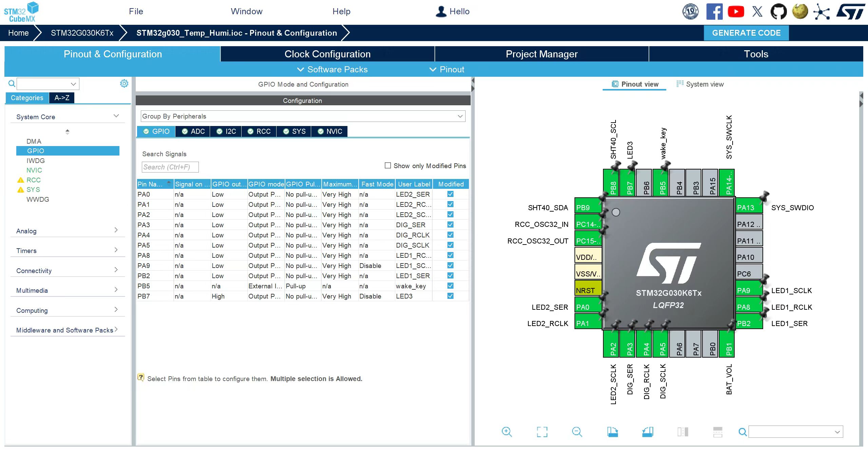
Task: Click the STM32G030K6Tx breadcrumb
Action: tap(82, 33)
